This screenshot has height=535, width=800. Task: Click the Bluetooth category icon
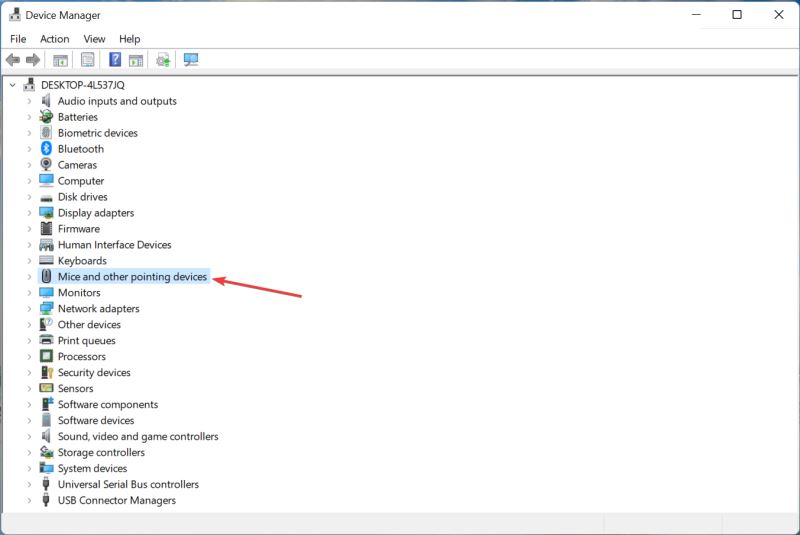pos(46,148)
